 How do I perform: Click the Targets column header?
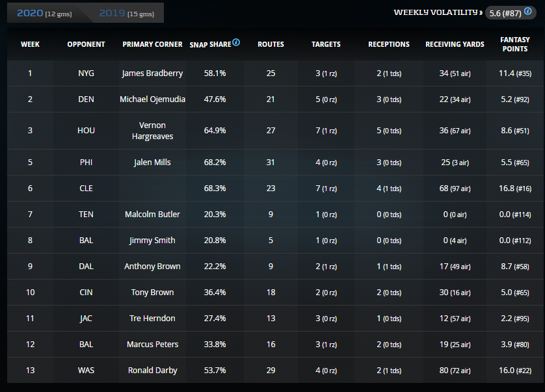tap(326, 44)
